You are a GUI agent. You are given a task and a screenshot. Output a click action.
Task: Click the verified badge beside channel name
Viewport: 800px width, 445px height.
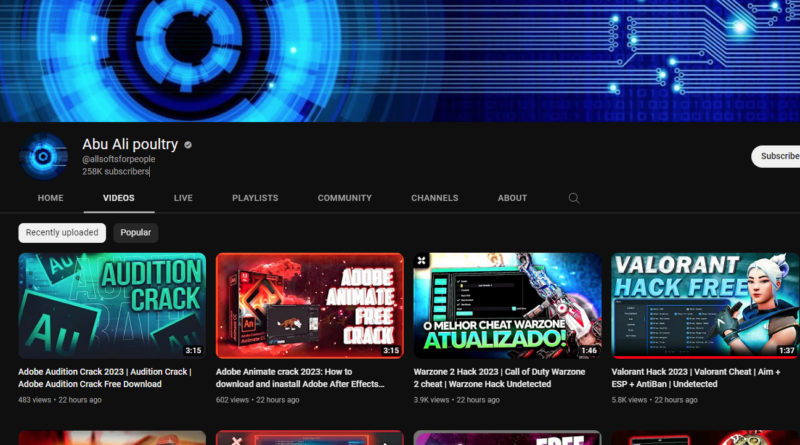tap(188, 145)
